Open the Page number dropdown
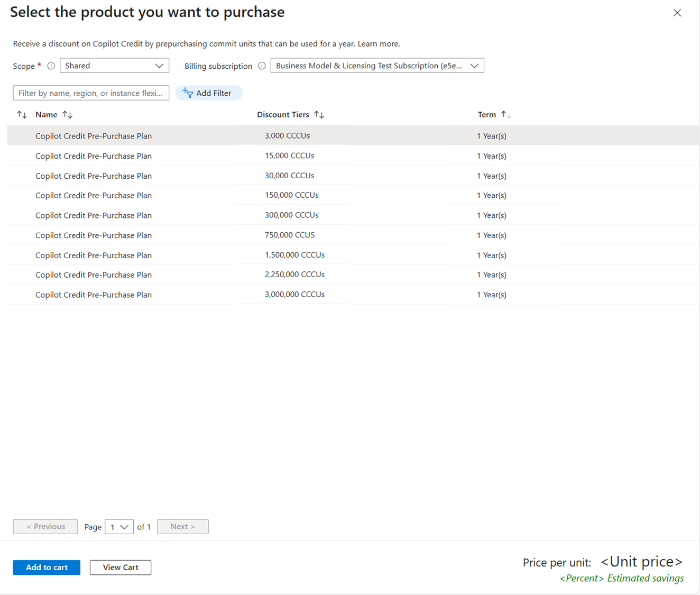 [x=119, y=527]
